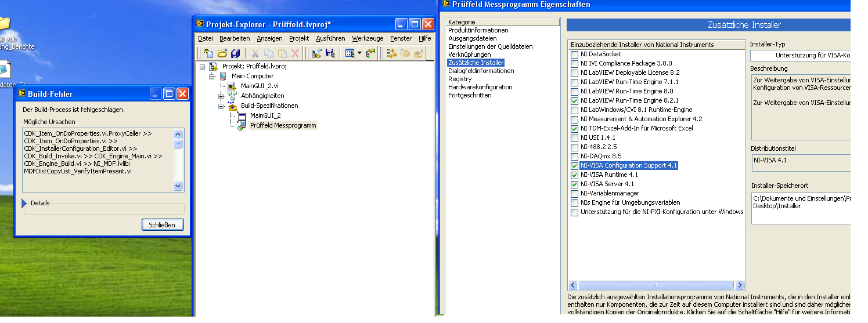Check the NI-DAQmx 8.5 installer option
This screenshot has height=323, width=868.
[575, 157]
